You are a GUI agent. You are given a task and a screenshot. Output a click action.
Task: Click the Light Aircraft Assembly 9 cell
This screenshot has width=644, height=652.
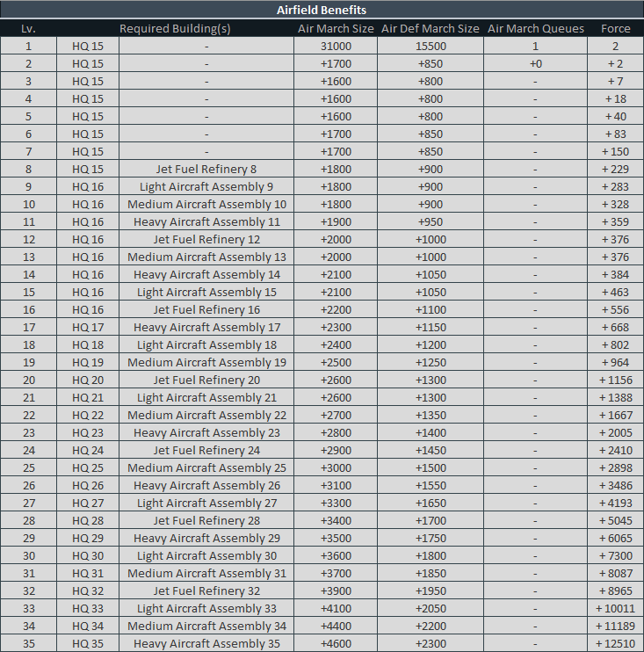tap(206, 186)
